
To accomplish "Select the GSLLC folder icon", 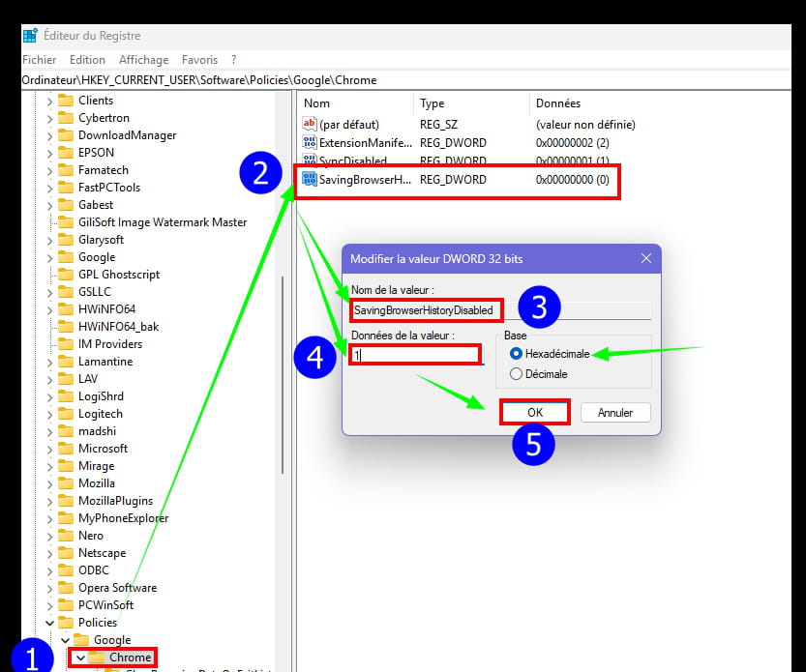I will point(65,292).
